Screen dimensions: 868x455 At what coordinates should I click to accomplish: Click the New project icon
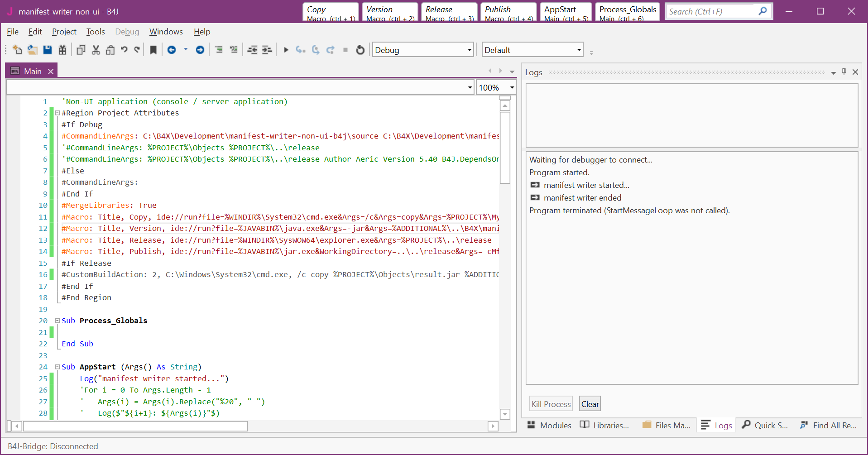tap(17, 50)
